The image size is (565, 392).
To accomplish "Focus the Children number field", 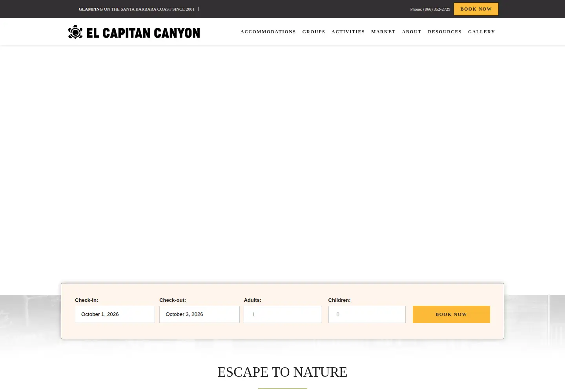I will 367,314.
